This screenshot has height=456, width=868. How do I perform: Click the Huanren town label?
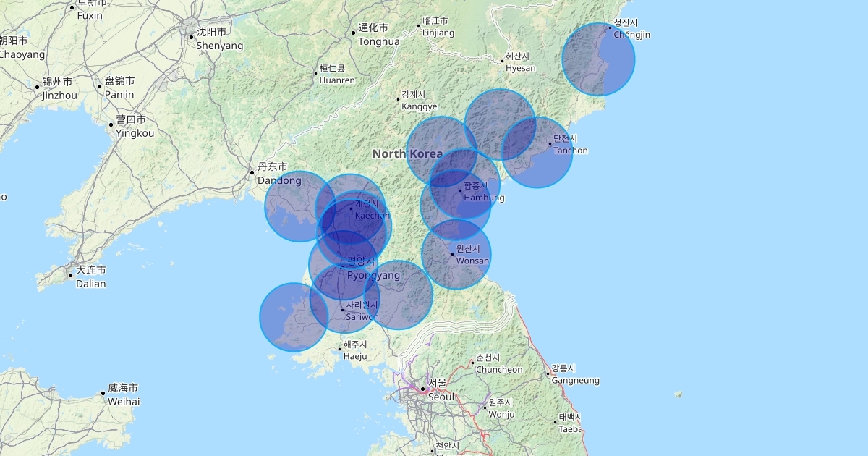click(337, 80)
